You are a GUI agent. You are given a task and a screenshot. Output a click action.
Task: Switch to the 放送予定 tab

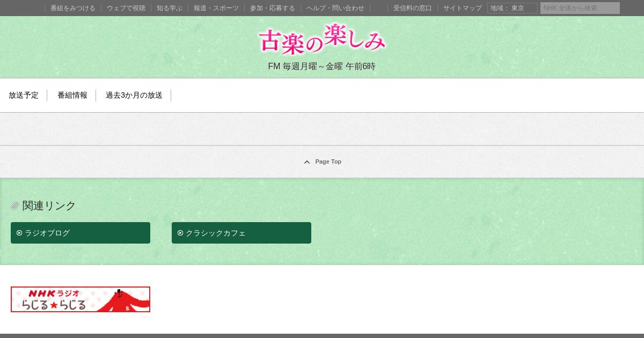[24, 95]
